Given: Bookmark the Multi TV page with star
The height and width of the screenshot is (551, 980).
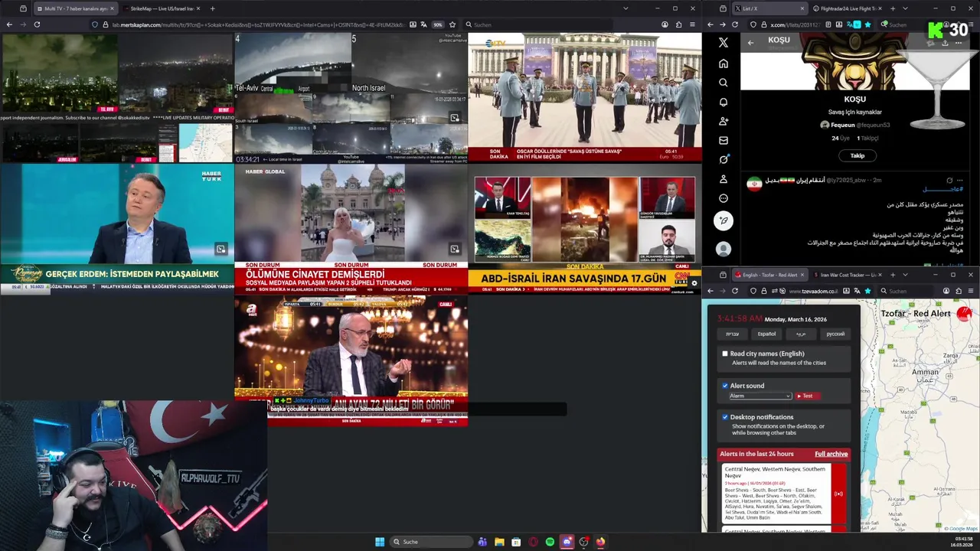Looking at the screenshot, I should click(452, 24).
